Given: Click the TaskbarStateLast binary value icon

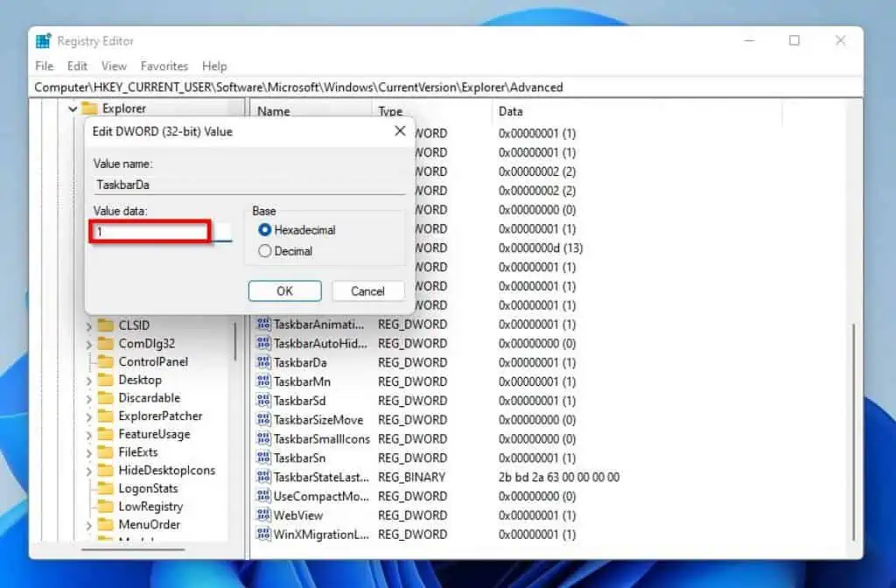Looking at the screenshot, I should coord(263,478).
